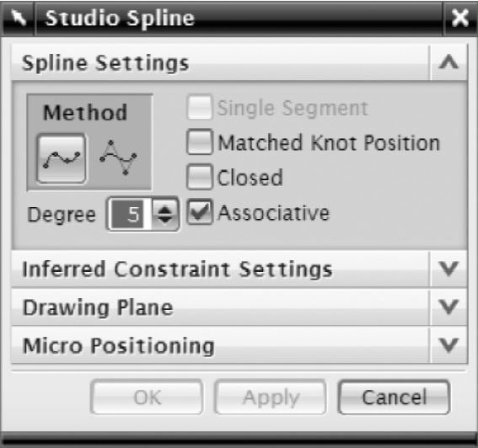Click the Apply button
Screen dimensions: 478x448
point(271,397)
